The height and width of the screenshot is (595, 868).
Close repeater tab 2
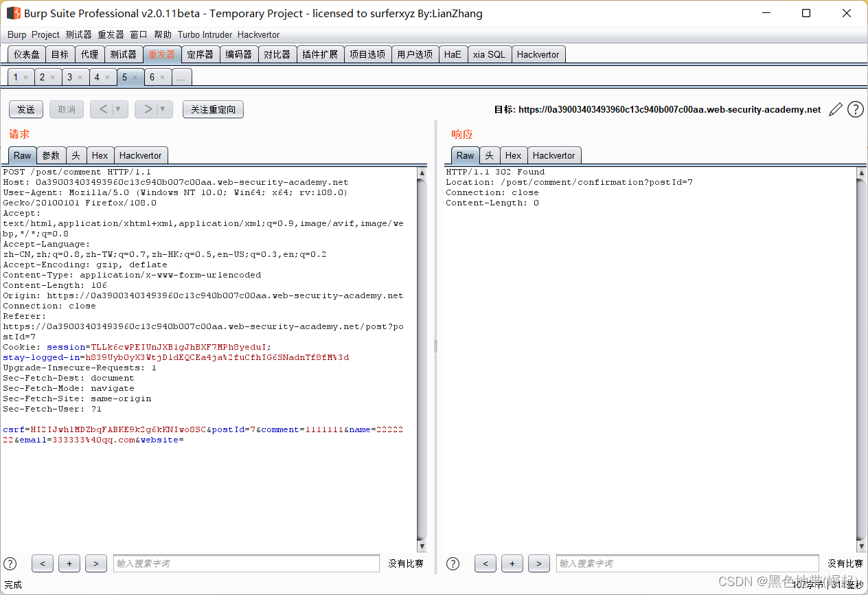point(52,78)
